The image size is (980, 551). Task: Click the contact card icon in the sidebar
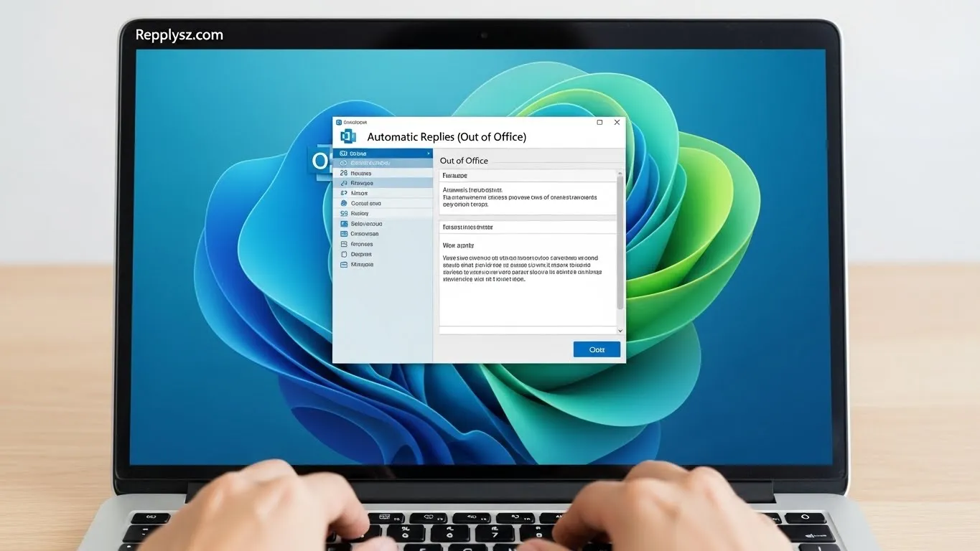coord(343,203)
